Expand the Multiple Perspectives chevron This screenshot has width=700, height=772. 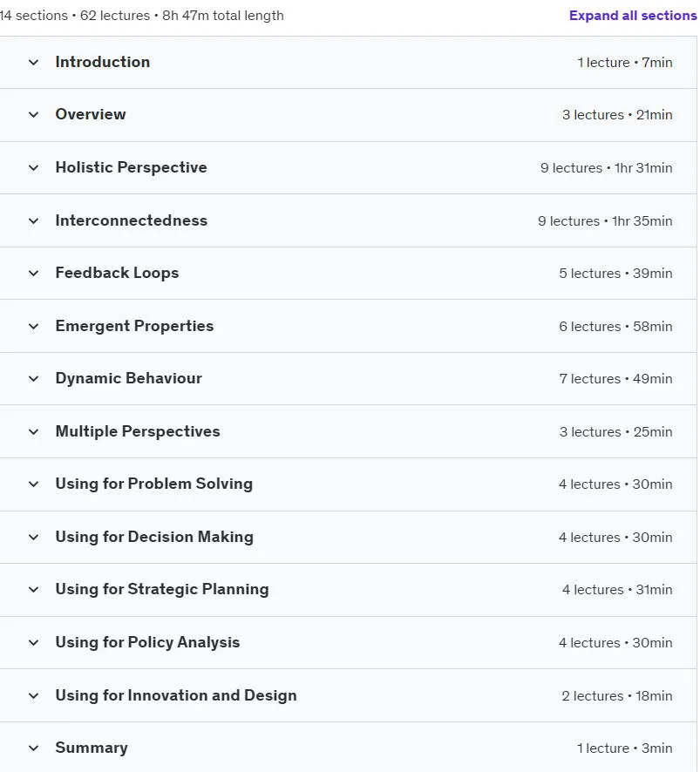pos(33,432)
